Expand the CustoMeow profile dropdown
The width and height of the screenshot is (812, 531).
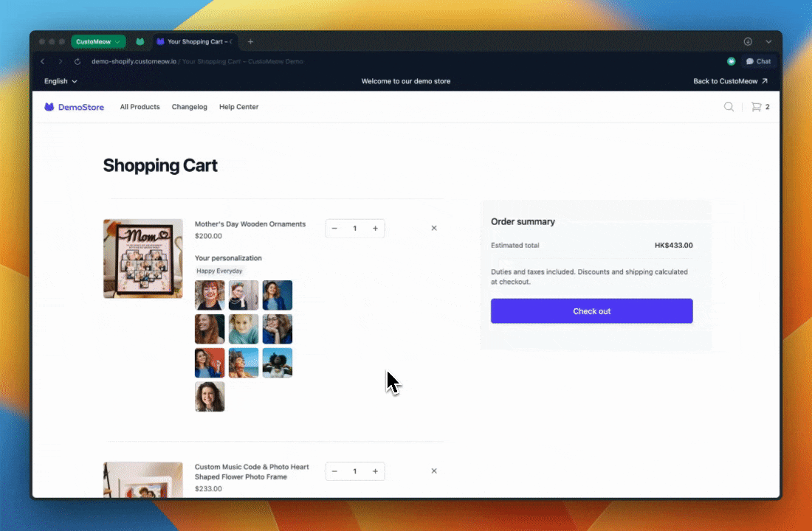[98, 42]
